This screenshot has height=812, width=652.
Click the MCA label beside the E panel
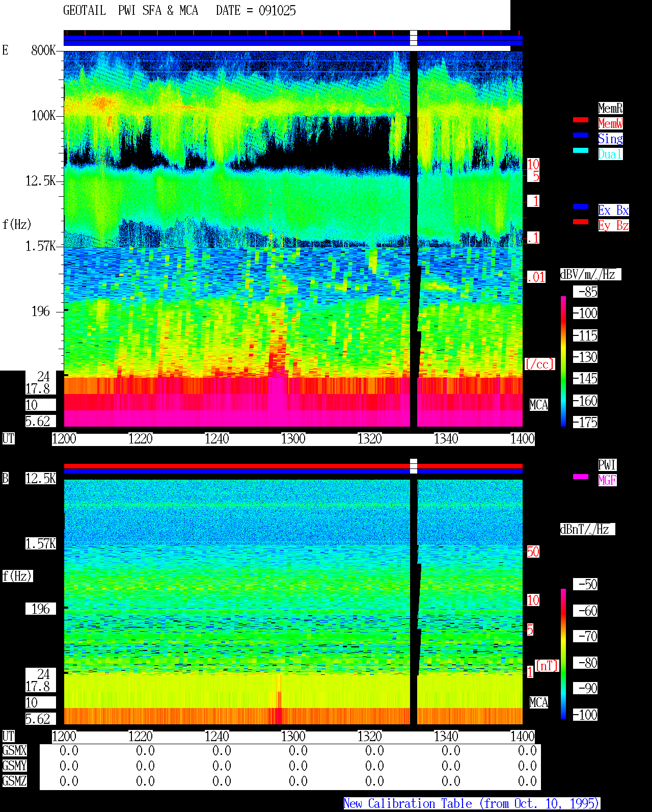(x=539, y=405)
